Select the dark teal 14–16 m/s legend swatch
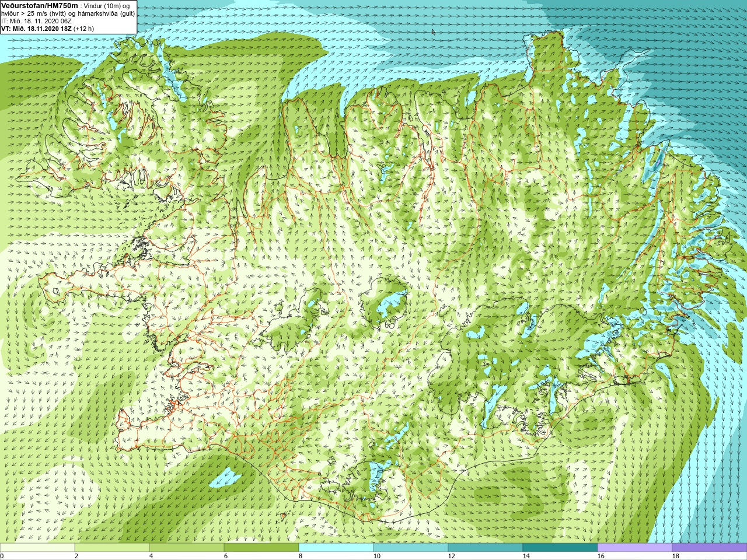747x560 pixels. click(x=560, y=548)
